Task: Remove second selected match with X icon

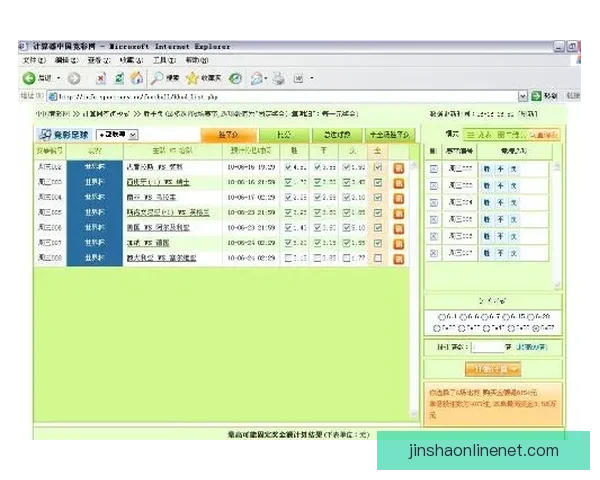Action: (x=434, y=186)
